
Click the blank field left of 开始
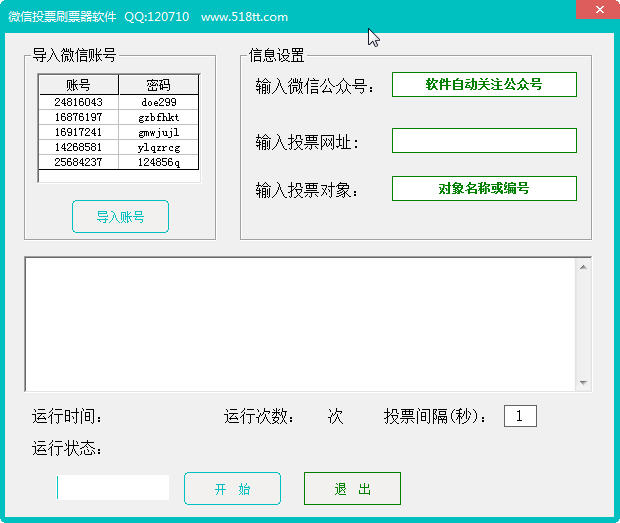113,488
